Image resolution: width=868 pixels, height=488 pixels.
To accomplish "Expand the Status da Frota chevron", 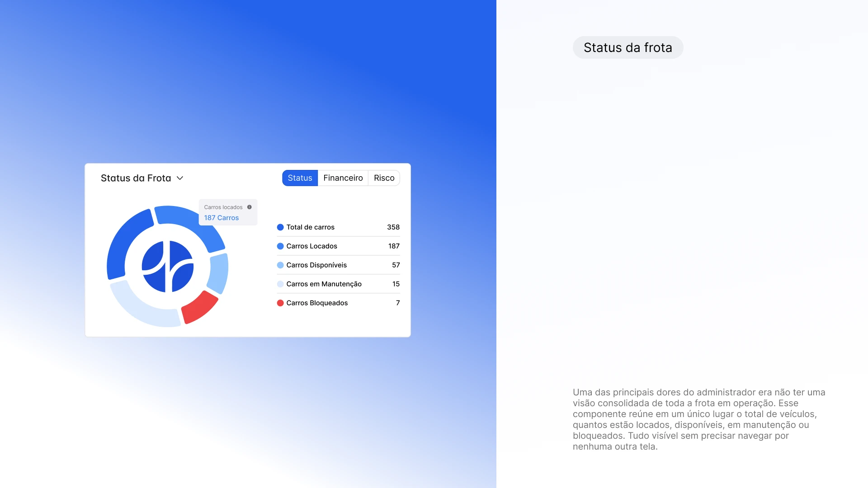I will [x=180, y=178].
